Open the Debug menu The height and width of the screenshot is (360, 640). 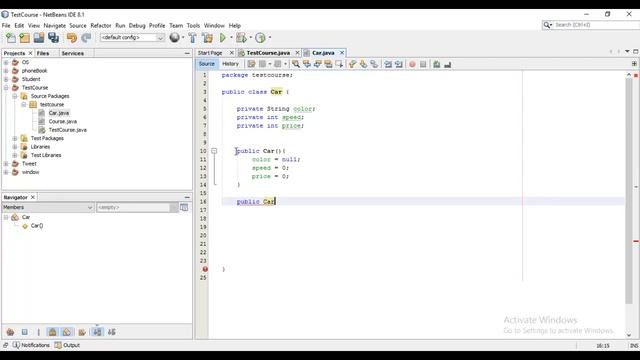[137, 25]
